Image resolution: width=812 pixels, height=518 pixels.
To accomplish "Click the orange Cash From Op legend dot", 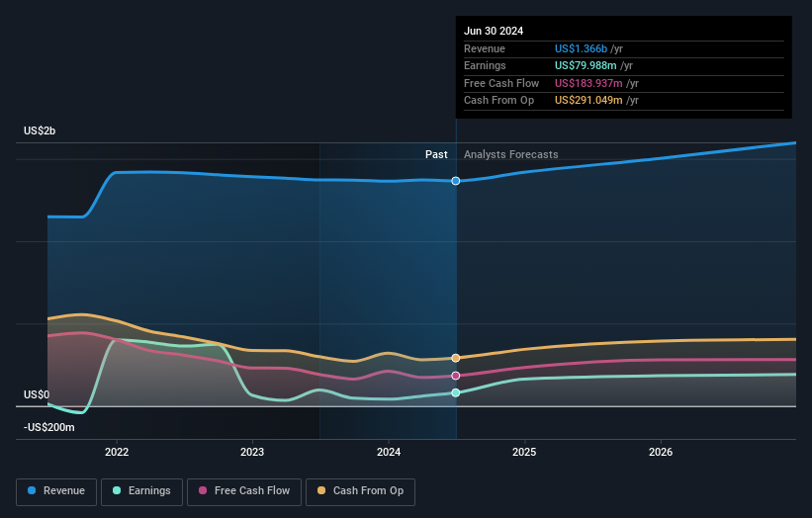I will tap(321, 490).
